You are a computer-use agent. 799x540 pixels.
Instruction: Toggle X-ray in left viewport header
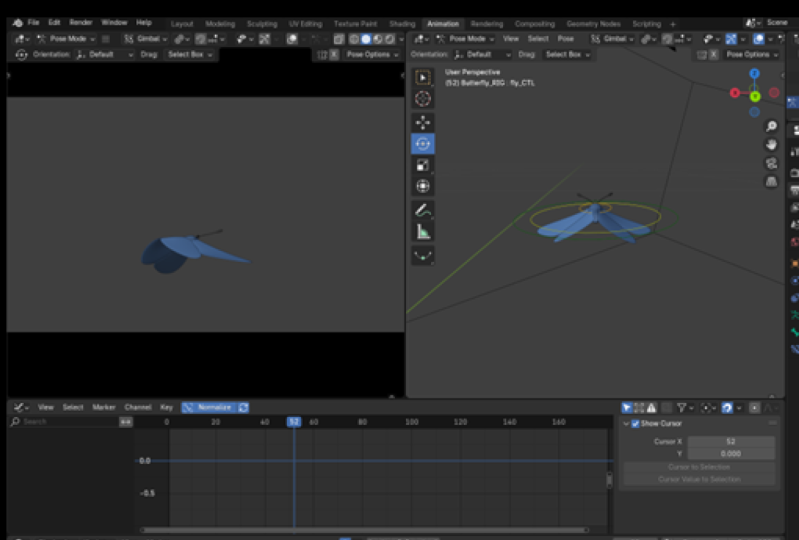(x=338, y=39)
